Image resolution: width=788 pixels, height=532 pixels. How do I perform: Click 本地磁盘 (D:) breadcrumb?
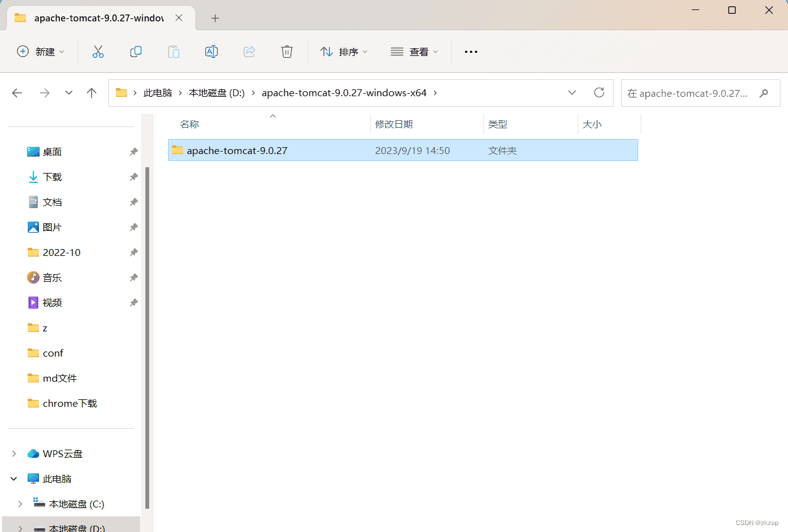[217, 93]
